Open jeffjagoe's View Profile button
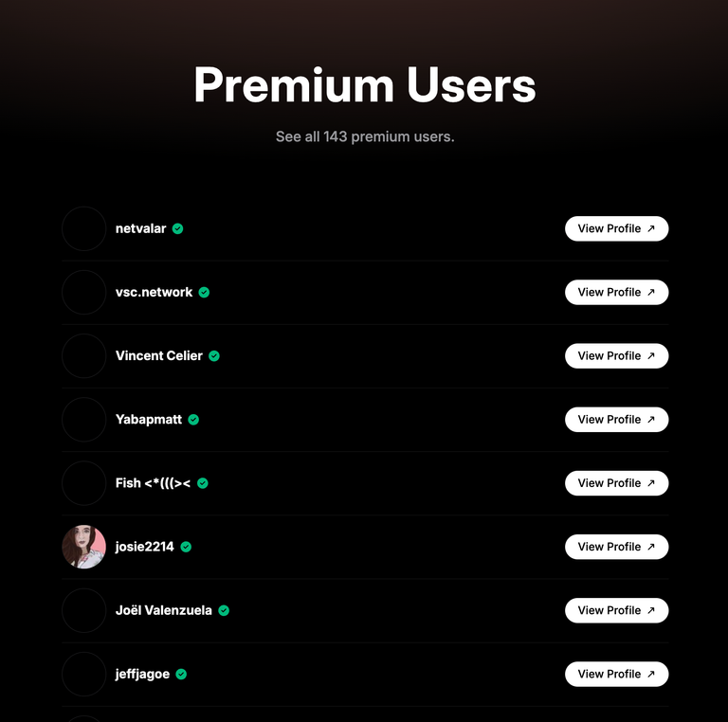 616,674
